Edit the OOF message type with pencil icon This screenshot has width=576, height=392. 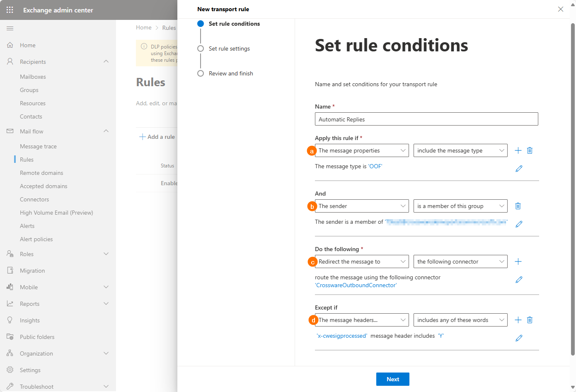click(x=519, y=169)
